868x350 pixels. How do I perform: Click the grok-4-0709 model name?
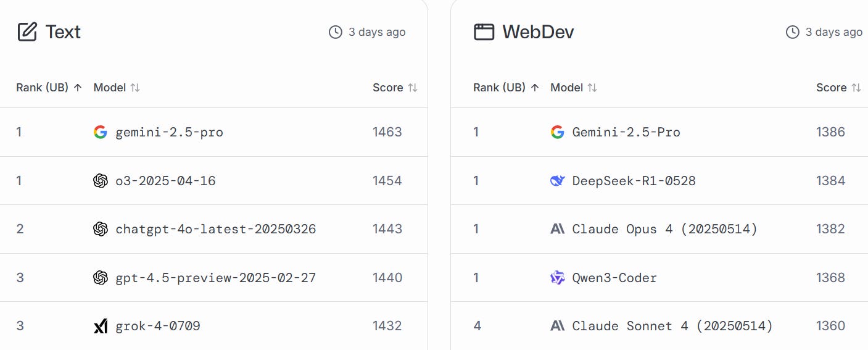click(158, 326)
